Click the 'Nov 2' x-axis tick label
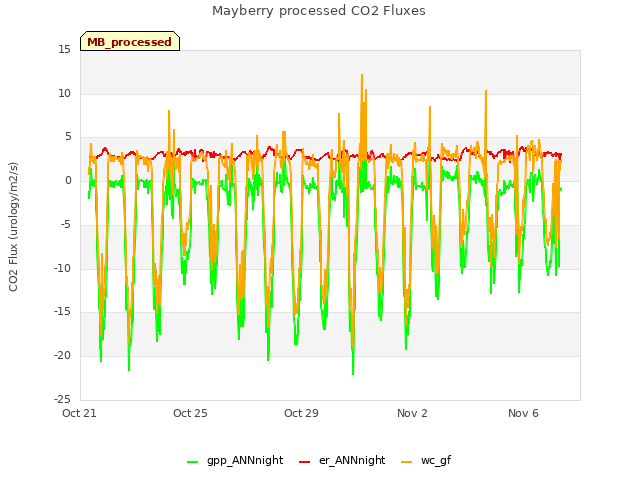 pyautogui.click(x=412, y=413)
